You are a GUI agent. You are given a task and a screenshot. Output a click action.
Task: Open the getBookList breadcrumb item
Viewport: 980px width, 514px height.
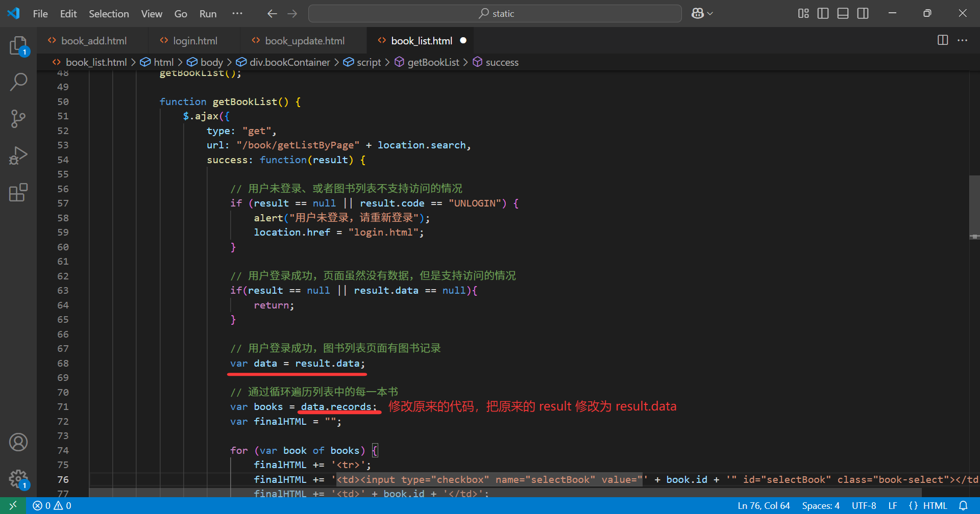point(433,62)
